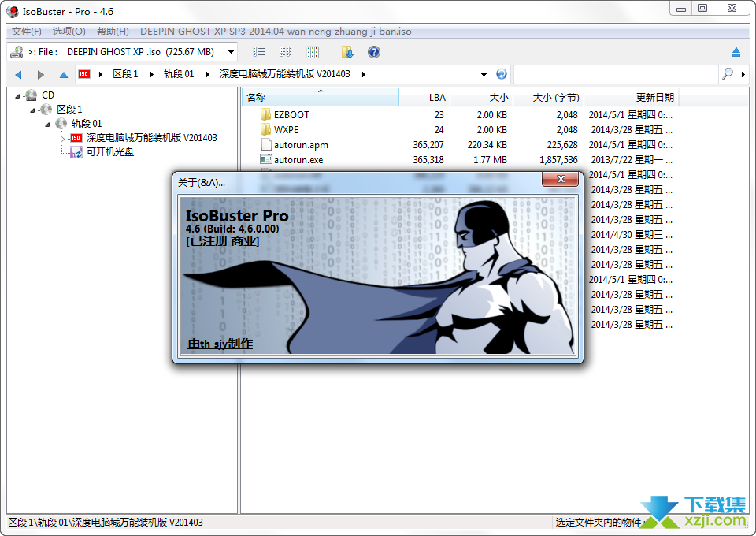Select autorun.exe file

[298, 160]
